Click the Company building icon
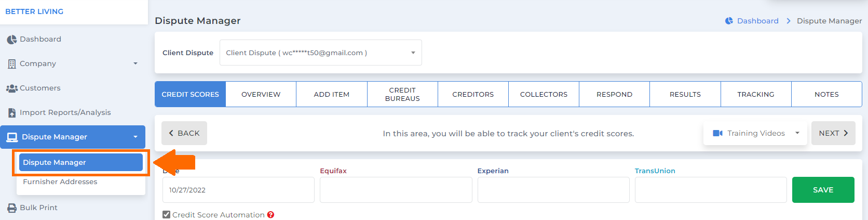This screenshot has width=868, height=220. 12,64
